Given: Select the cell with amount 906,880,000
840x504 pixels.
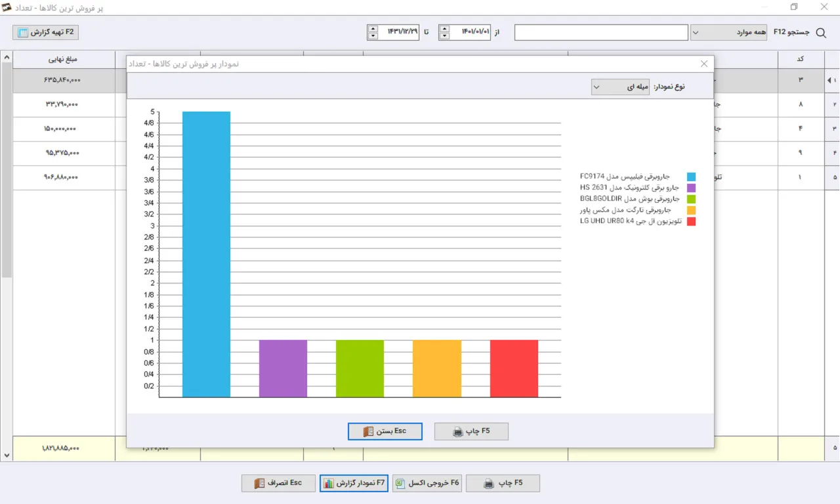Looking at the screenshot, I should point(64,177).
